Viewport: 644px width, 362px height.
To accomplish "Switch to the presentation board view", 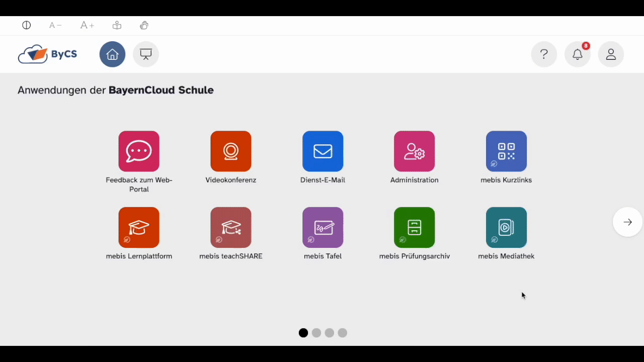I will (146, 54).
